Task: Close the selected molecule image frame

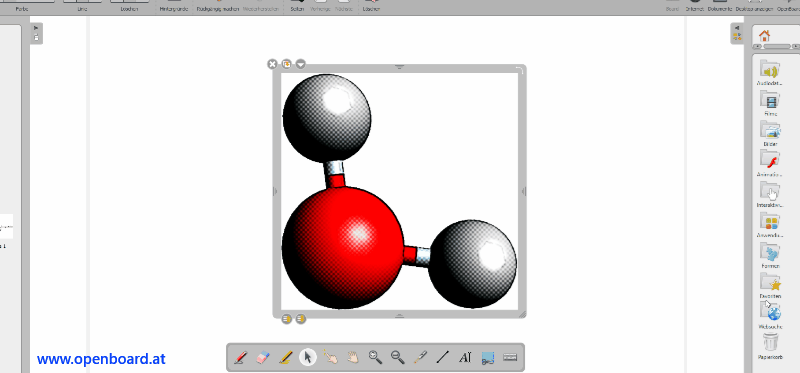Action: (272, 64)
